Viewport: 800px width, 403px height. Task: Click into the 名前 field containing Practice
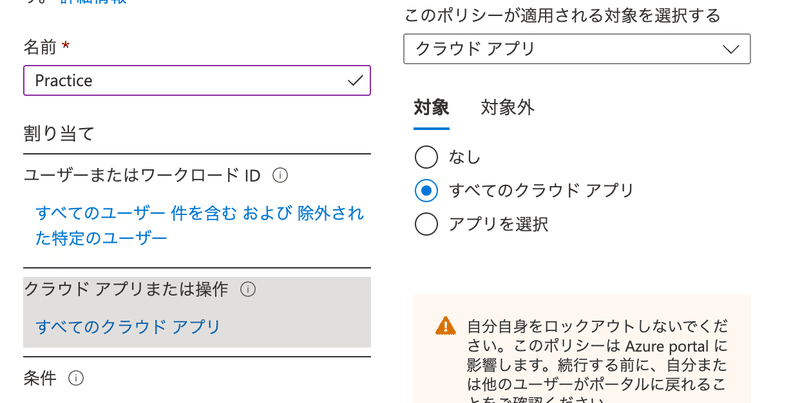pyautogui.click(x=180, y=80)
